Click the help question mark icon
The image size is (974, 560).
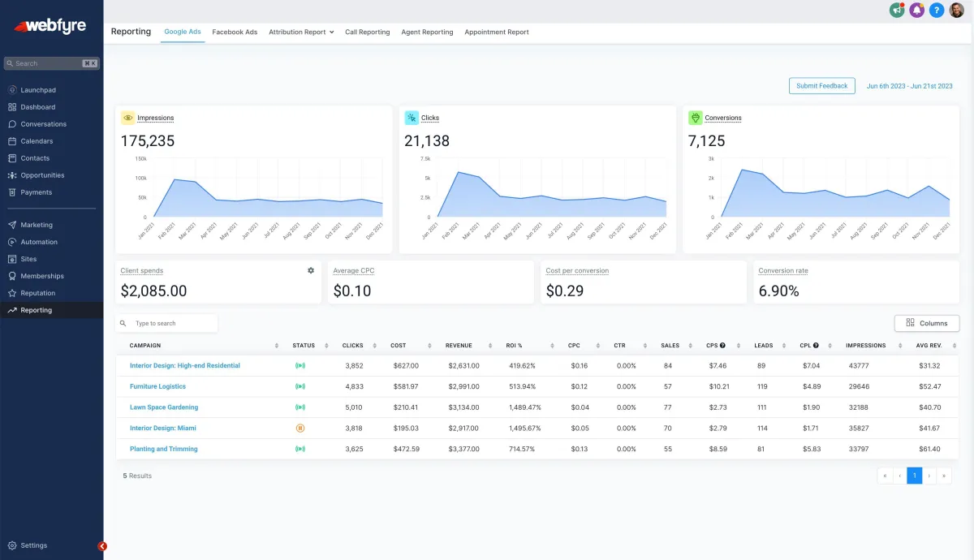tap(937, 11)
